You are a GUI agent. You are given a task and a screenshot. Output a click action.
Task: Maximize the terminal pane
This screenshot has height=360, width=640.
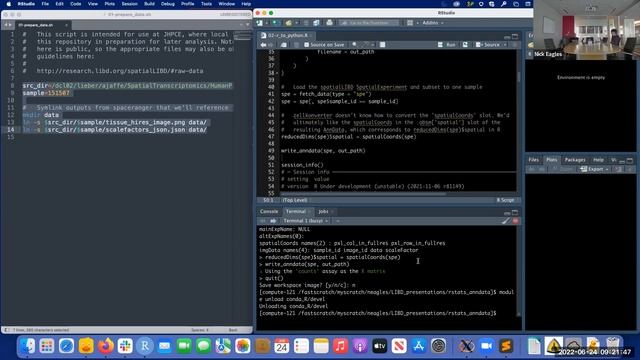pyautogui.click(x=515, y=212)
